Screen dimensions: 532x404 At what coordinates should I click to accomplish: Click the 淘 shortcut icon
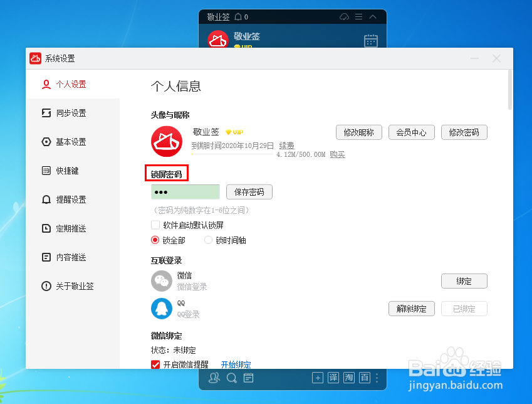click(349, 378)
